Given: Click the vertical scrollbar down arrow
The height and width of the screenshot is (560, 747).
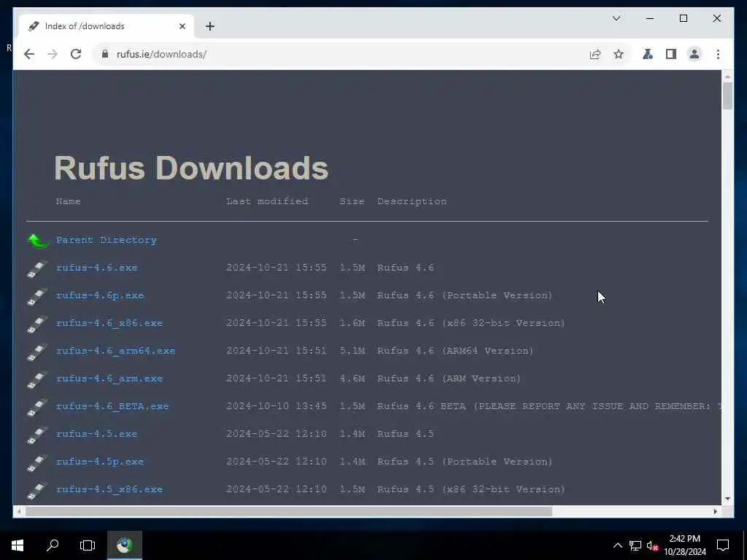Looking at the screenshot, I should click(x=727, y=499).
